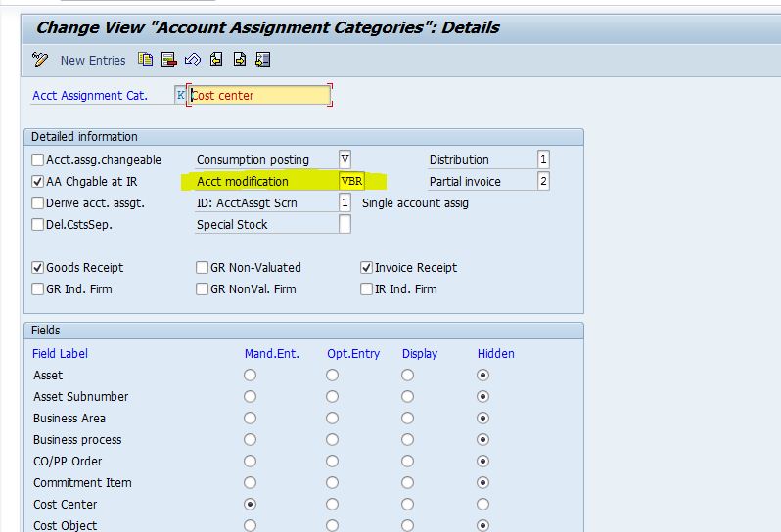This screenshot has height=532, width=781.
Task: Set Cost Center to Display
Action: [407, 505]
